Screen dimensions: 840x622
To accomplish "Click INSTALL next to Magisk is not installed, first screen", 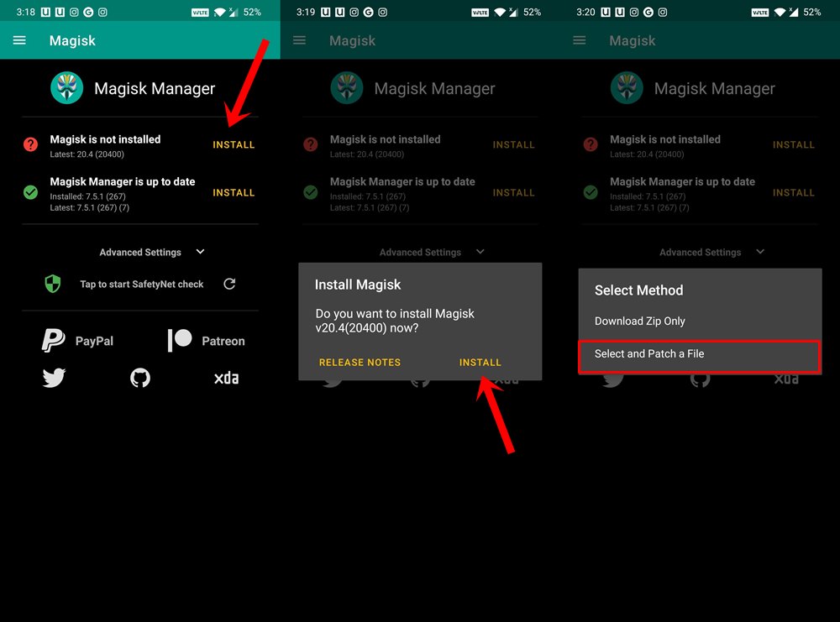I will click(x=234, y=144).
